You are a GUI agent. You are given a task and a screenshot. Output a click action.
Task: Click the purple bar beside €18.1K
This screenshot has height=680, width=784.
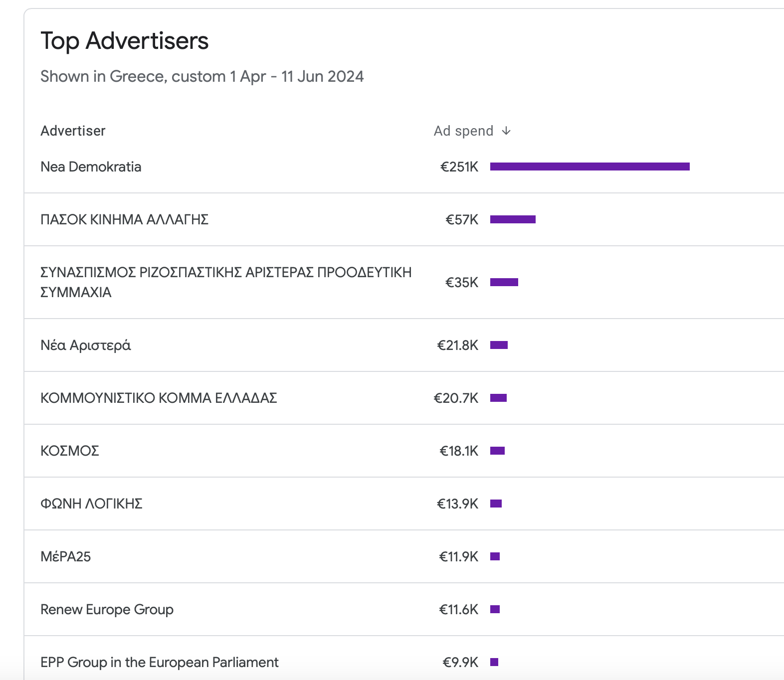coord(497,451)
